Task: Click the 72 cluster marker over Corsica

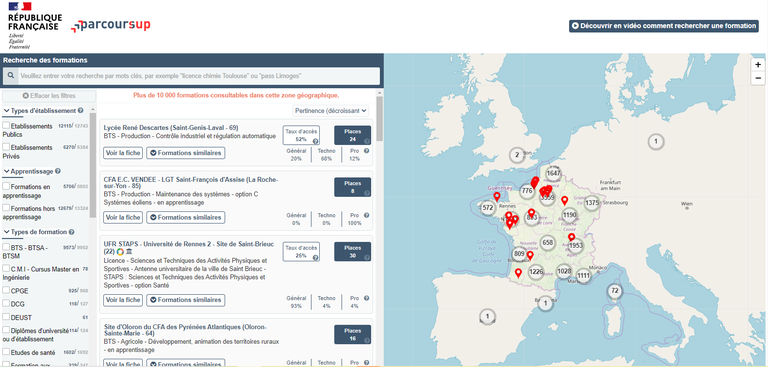Action: click(x=615, y=291)
